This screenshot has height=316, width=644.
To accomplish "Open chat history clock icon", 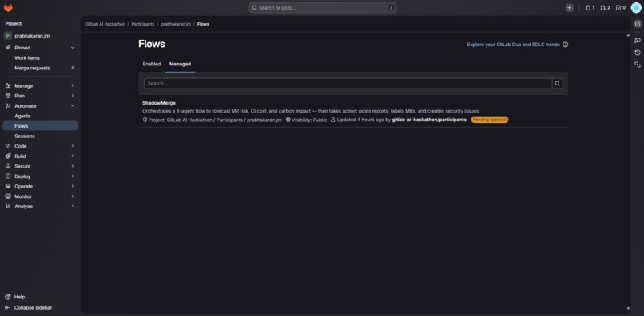I will tap(638, 53).
